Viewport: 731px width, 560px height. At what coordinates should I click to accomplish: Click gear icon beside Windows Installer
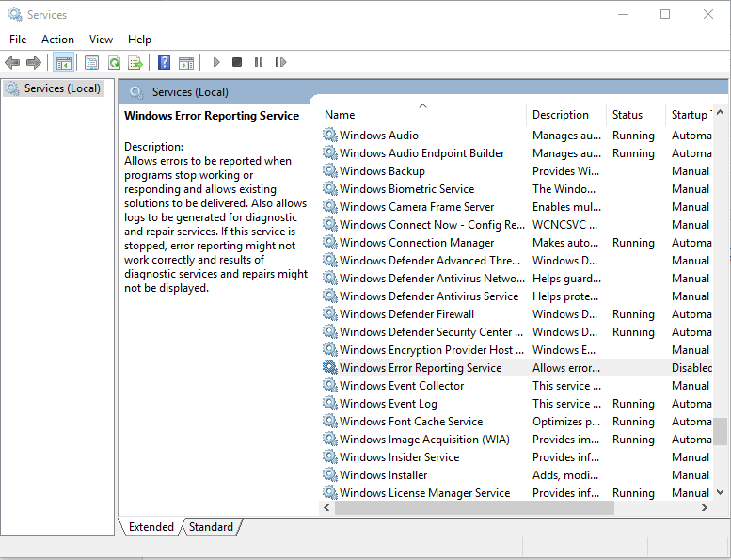coord(330,474)
